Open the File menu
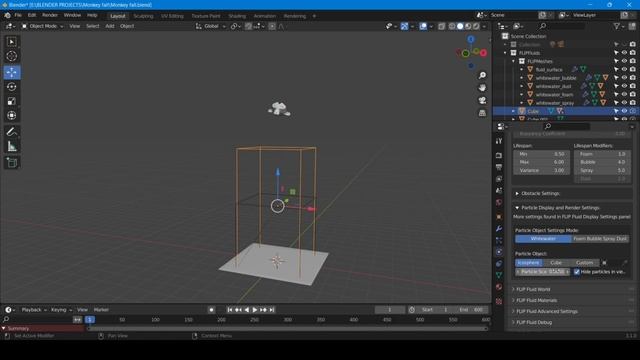Image resolution: width=640 pixels, height=360 pixels. pos(18,15)
